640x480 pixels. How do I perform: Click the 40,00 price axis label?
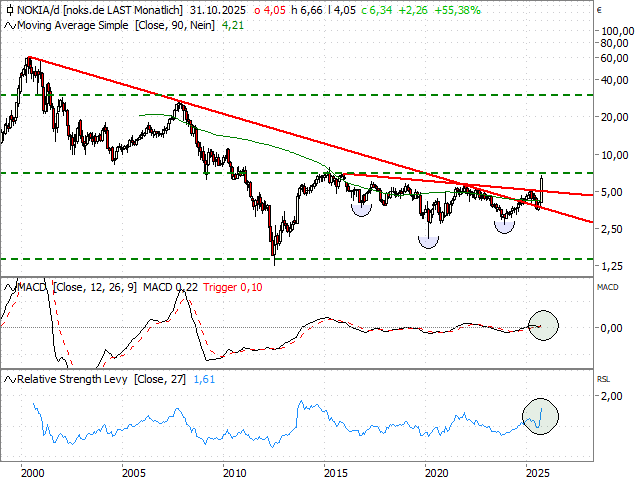point(615,80)
